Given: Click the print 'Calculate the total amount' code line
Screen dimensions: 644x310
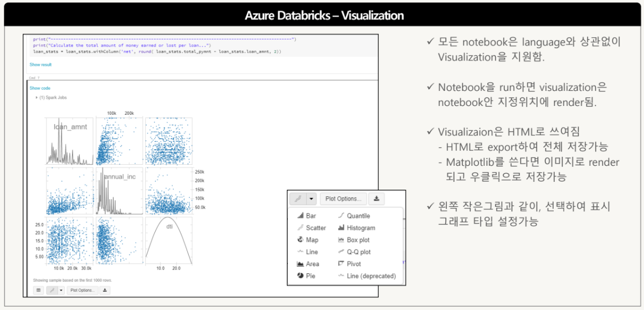Looking at the screenshot, I should pyautogui.click(x=122, y=45).
